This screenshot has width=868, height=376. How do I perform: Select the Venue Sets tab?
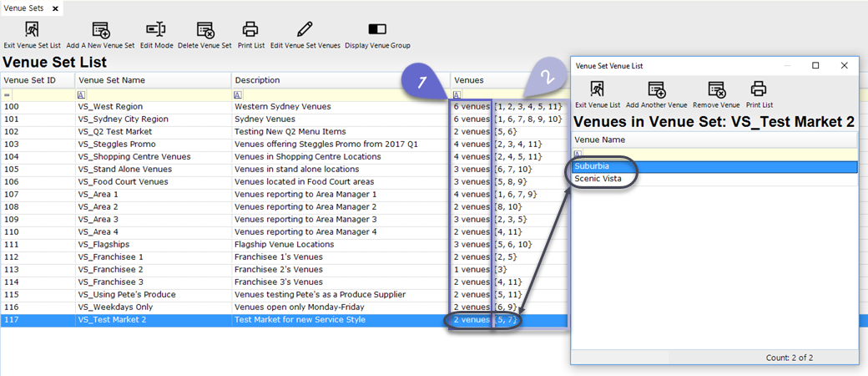point(23,8)
